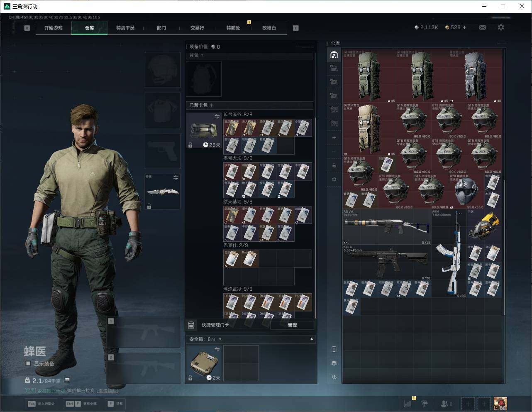Click the F 转移 shortcut button

[115, 404]
